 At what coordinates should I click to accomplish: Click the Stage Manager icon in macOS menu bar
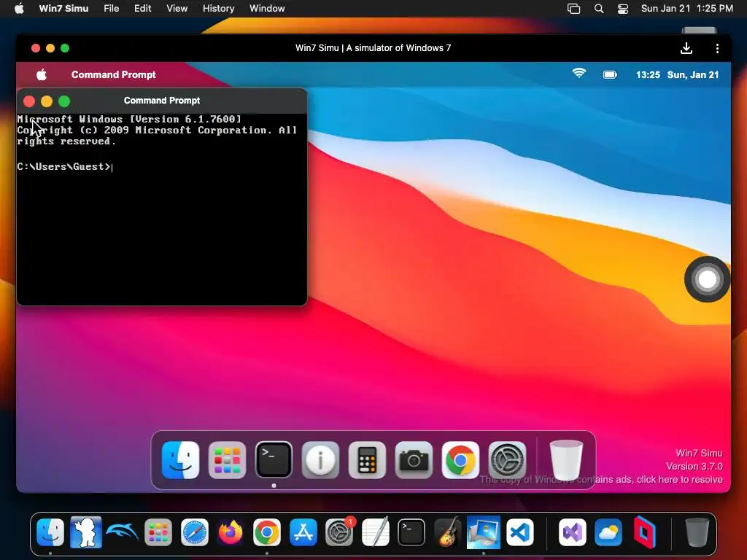573,9
